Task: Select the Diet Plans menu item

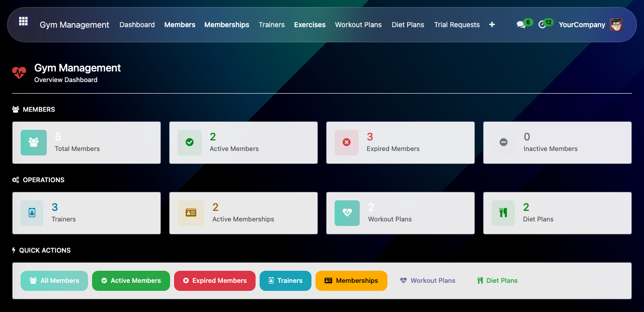Action: coord(408,25)
